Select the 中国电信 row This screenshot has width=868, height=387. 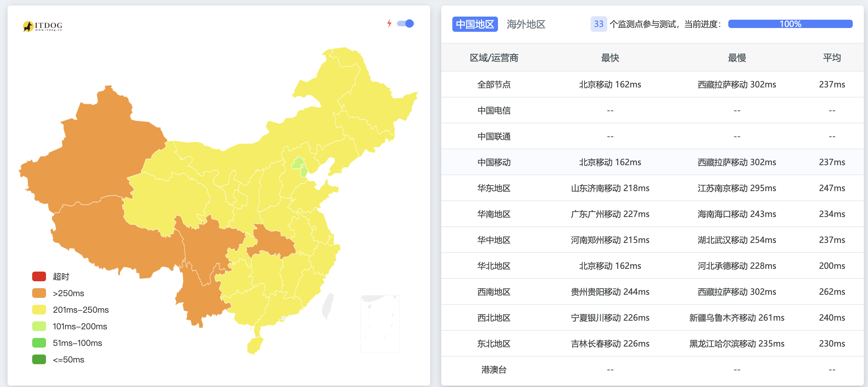[494, 110]
